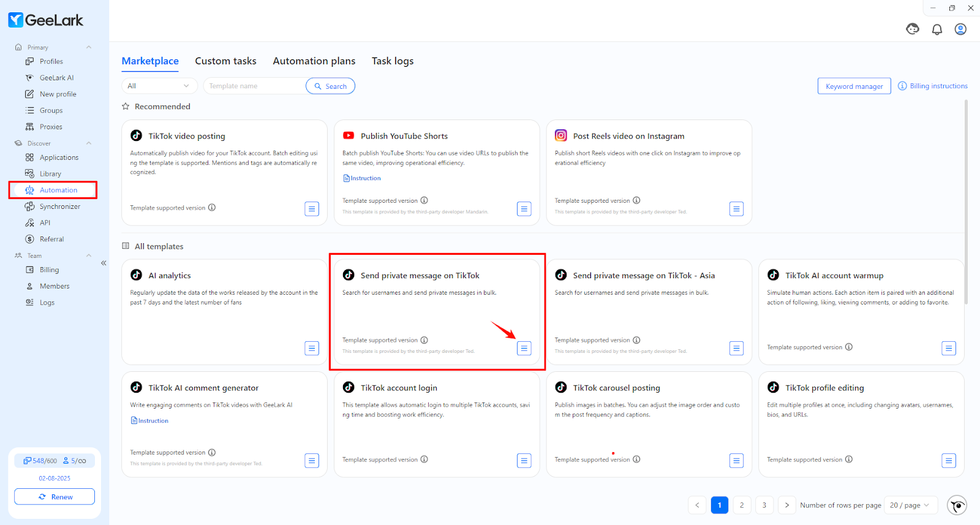Viewport: 980px width, 525px height.
Task: Click the GeeLark logo
Action: pyautogui.click(x=45, y=20)
